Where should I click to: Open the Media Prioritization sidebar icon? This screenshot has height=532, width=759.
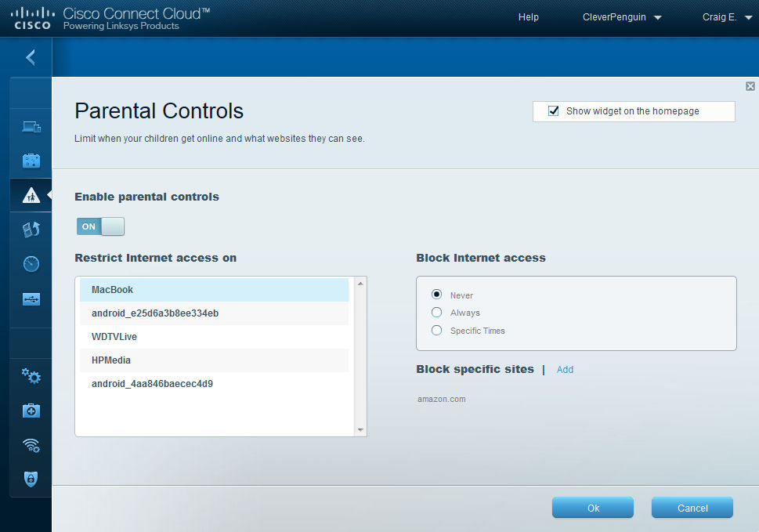(x=31, y=230)
